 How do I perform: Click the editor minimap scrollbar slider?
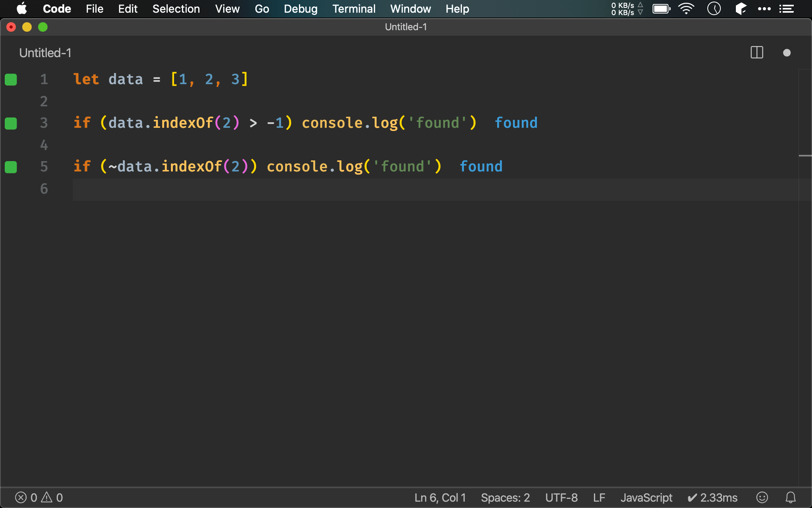(x=805, y=156)
